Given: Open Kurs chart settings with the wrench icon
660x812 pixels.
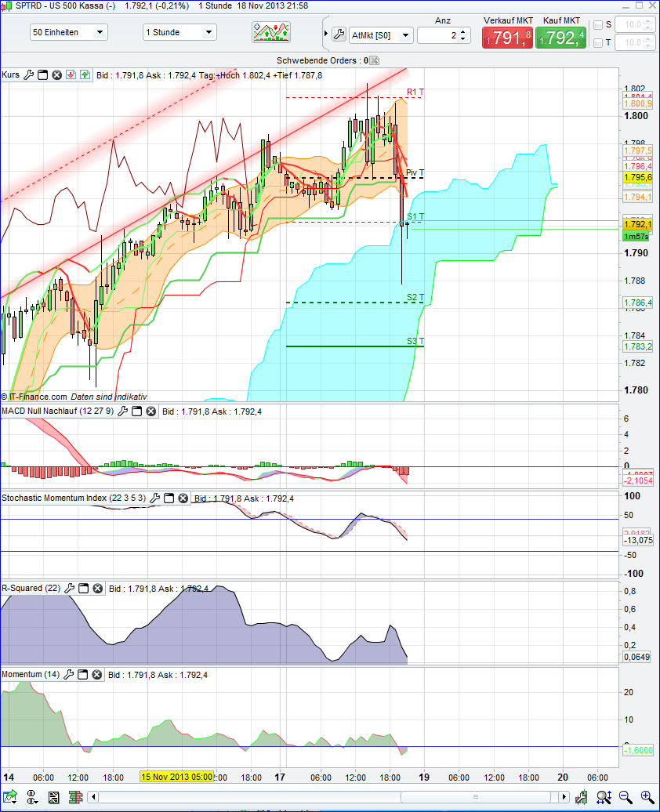Looking at the screenshot, I should tap(29, 74).
